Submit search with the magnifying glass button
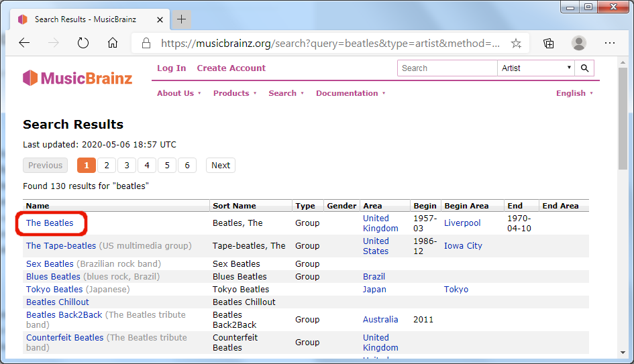 pos(584,68)
